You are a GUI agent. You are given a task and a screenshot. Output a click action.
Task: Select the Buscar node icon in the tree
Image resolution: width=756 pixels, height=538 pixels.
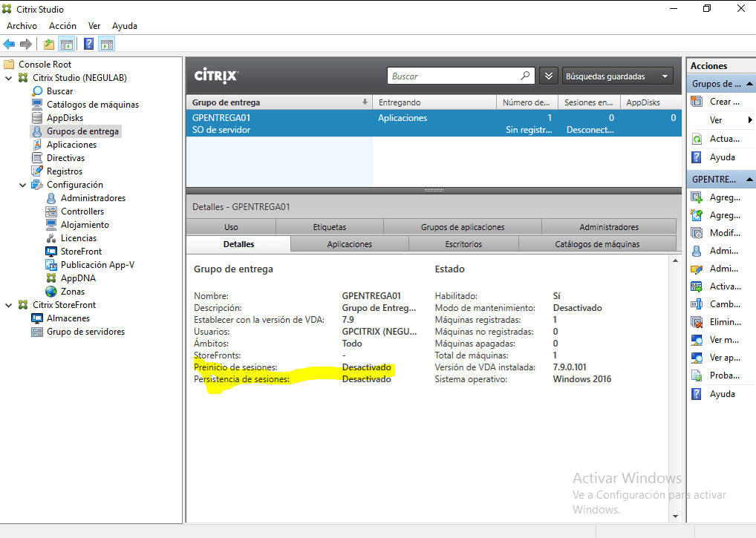39,91
